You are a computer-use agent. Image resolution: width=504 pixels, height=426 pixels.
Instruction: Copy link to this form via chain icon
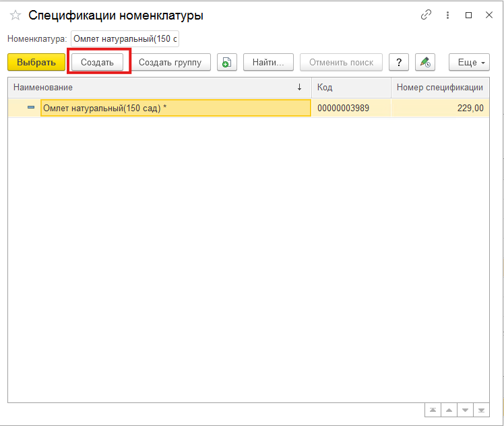click(x=426, y=15)
